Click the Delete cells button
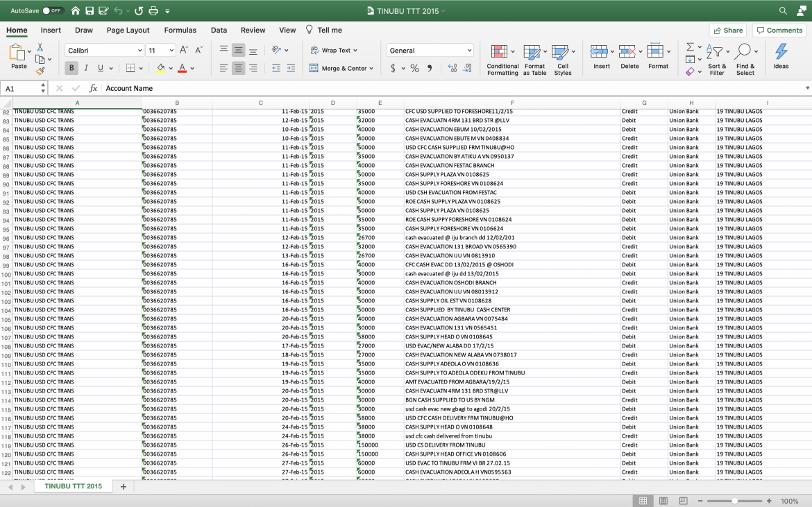Screen dimensions: 812x507 click(x=629, y=56)
